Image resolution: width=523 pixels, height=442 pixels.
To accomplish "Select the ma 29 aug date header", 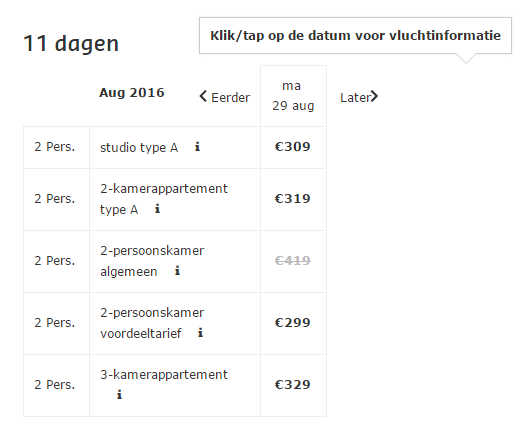I will (x=293, y=96).
